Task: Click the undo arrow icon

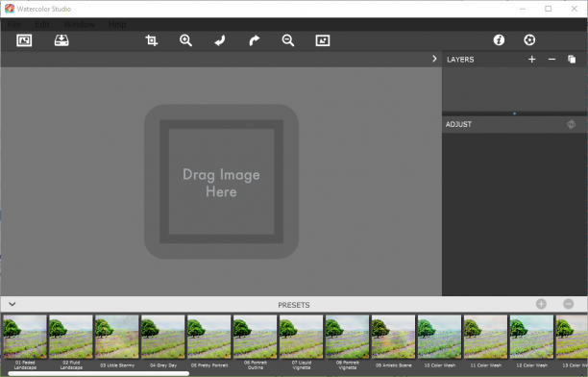Action: tap(220, 40)
